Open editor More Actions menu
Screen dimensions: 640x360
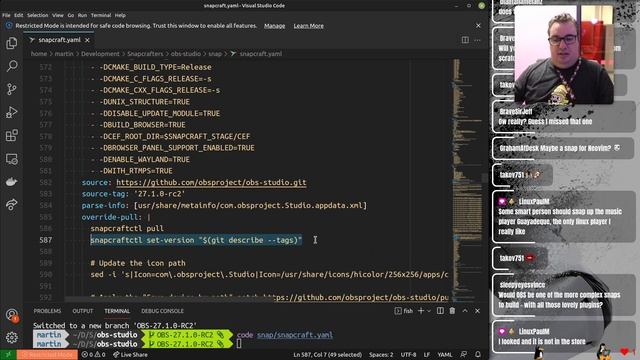click(x=477, y=40)
